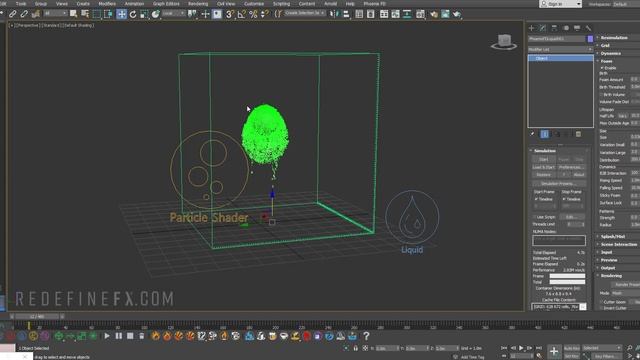Open the Modifier List dropdown
The image size is (640, 360).
coord(560,49)
